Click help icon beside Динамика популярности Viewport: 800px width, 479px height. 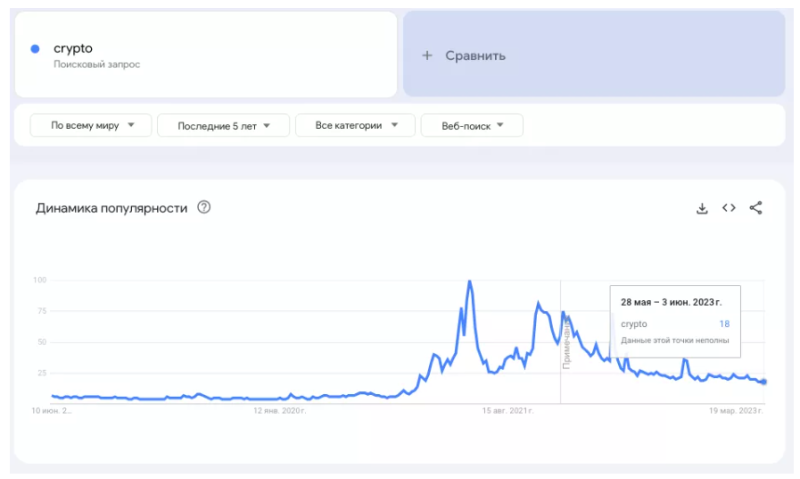click(x=204, y=208)
